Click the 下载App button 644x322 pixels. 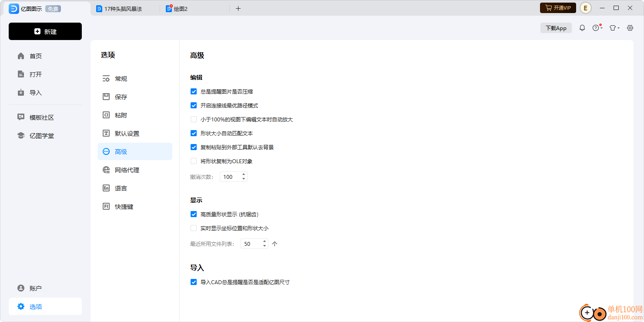tap(556, 28)
